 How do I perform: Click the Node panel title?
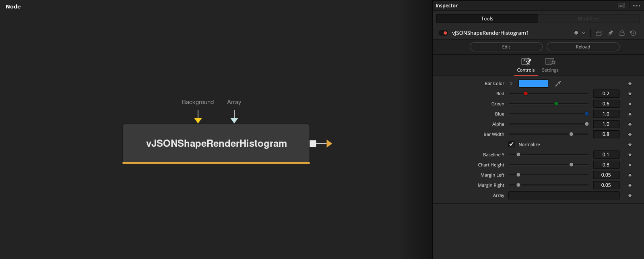[x=13, y=6]
